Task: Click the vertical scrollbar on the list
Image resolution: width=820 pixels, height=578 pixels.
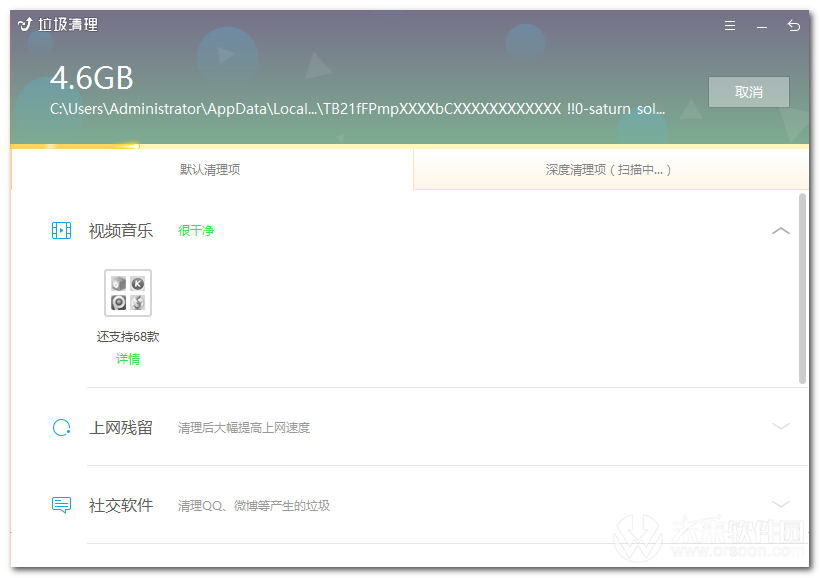Action: tap(802, 288)
